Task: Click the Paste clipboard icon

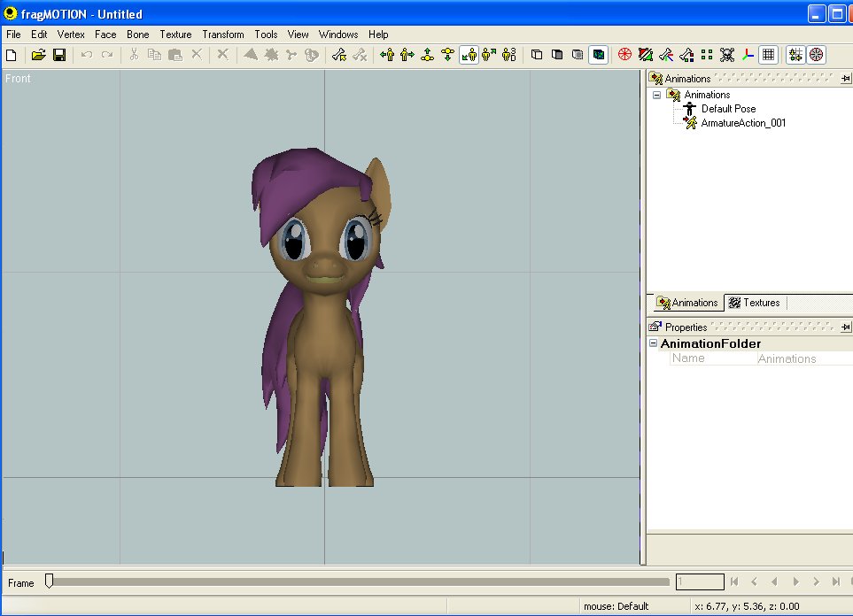Action: [175, 55]
